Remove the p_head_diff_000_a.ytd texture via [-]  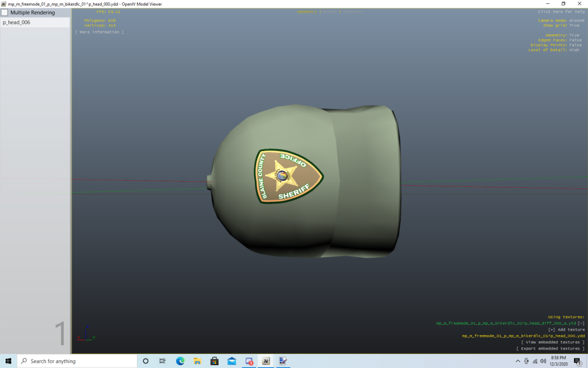click(x=581, y=323)
